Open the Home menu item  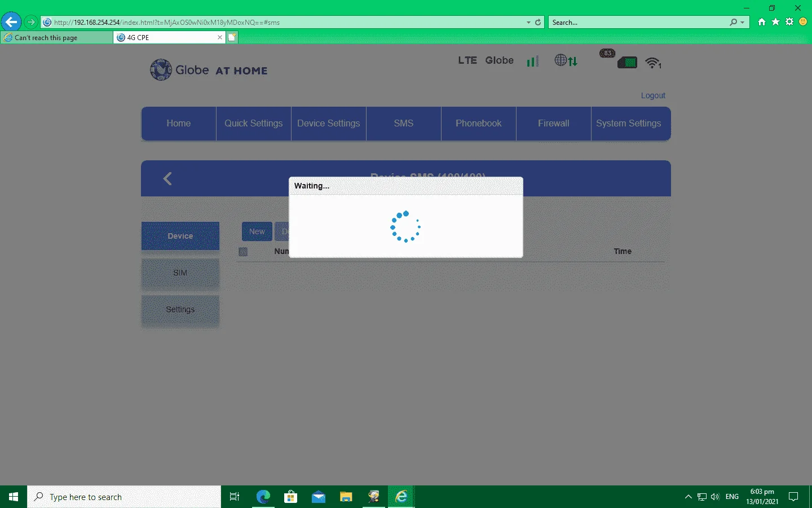179,124
